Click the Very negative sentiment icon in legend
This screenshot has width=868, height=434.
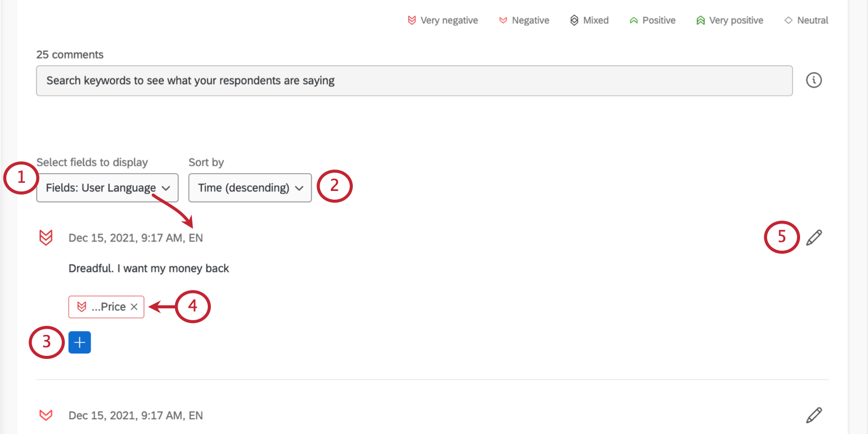pos(412,20)
